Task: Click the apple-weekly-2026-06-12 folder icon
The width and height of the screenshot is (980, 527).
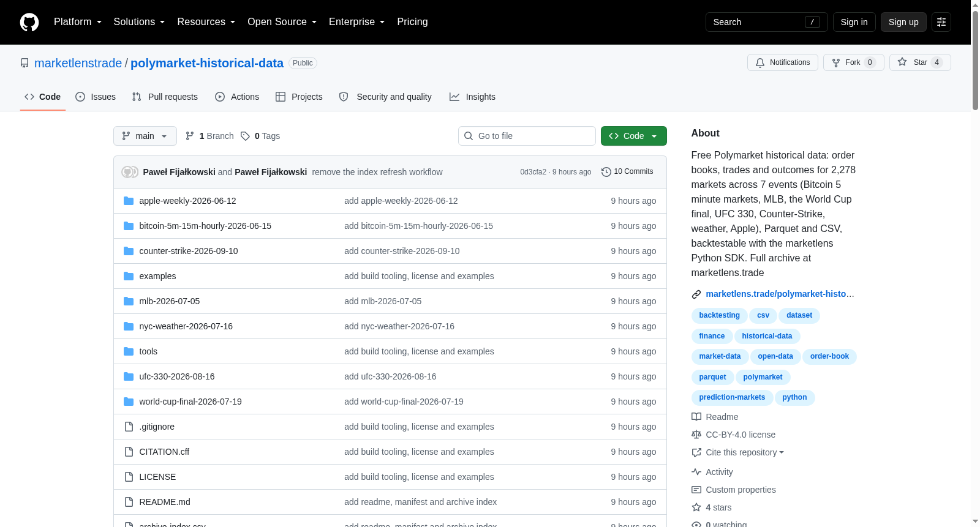Action: tap(129, 201)
